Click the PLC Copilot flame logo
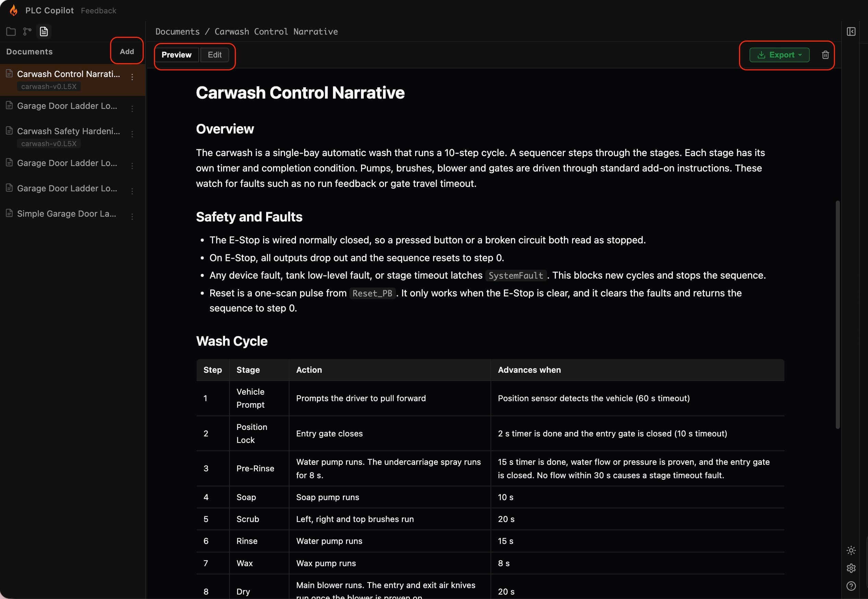The width and height of the screenshot is (868, 599). point(13,11)
